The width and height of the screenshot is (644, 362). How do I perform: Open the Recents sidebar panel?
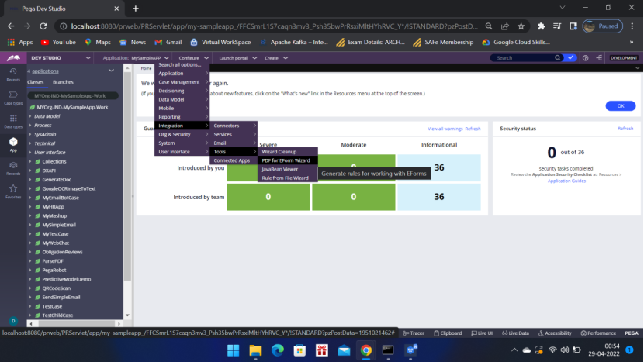[13, 74]
